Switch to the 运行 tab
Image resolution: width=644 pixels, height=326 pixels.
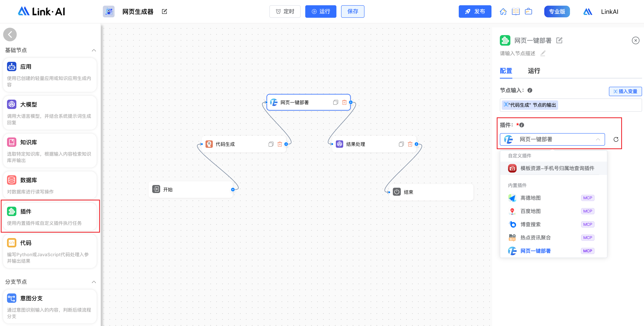click(534, 71)
